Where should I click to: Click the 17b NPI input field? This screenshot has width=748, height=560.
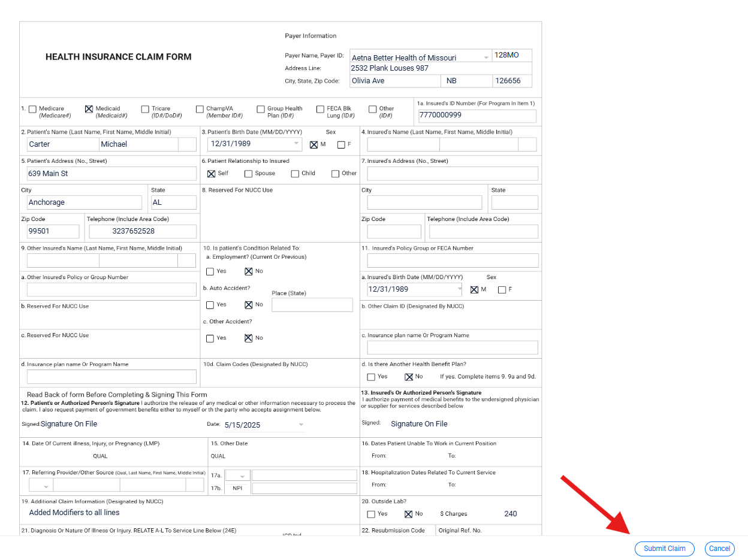click(304, 489)
